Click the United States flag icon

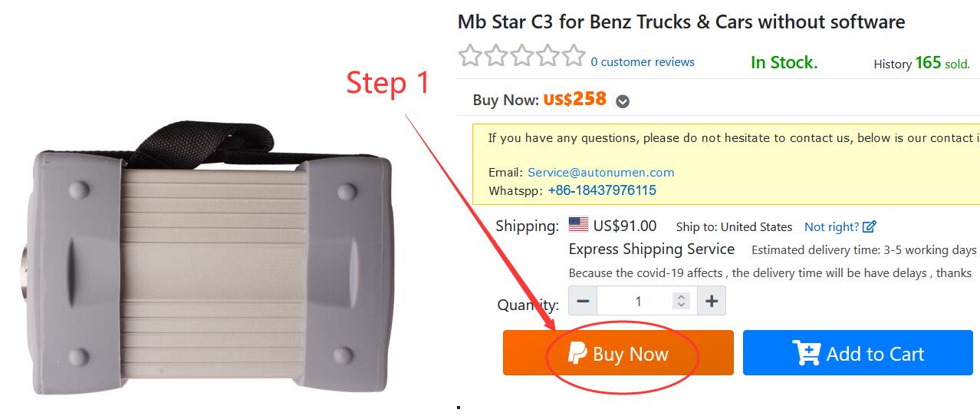578,225
